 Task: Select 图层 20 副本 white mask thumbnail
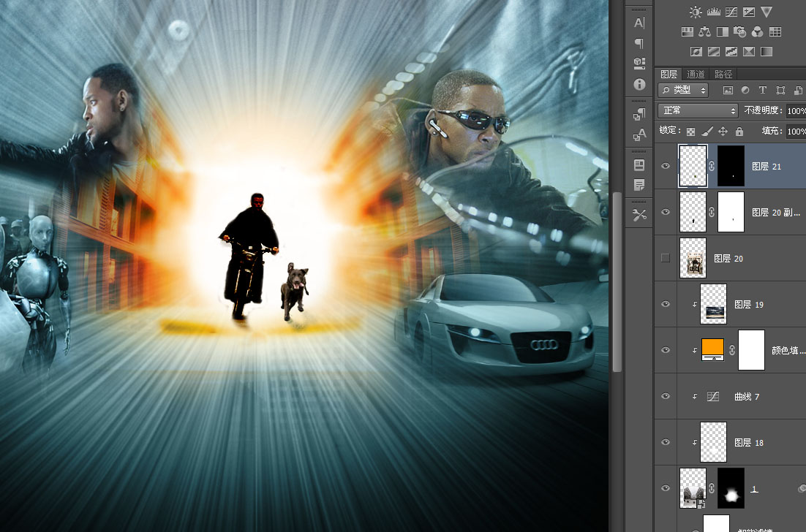tap(731, 212)
